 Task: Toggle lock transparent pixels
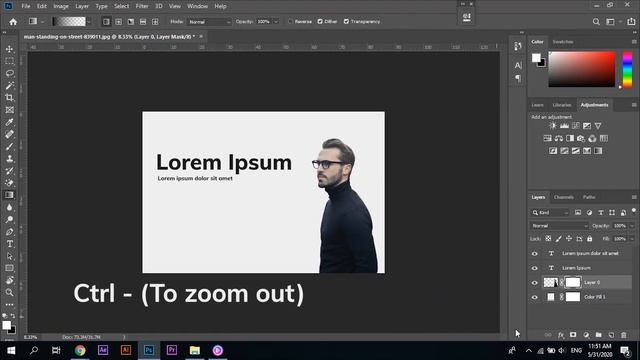(548, 239)
